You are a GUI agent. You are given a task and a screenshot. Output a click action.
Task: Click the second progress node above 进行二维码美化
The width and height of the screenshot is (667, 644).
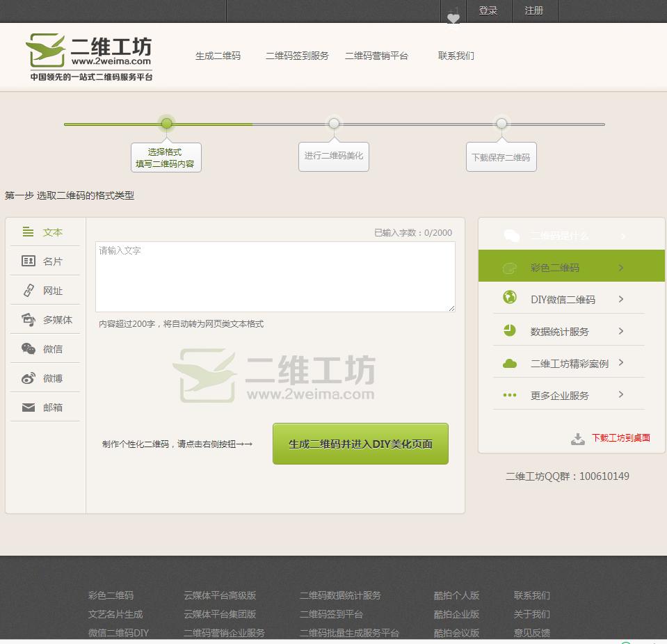tap(334, 123)
